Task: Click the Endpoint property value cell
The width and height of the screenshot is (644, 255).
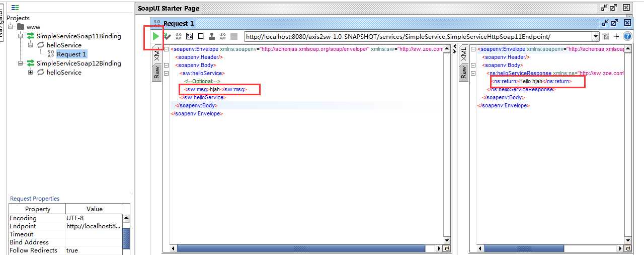Action: coord(94,226)
